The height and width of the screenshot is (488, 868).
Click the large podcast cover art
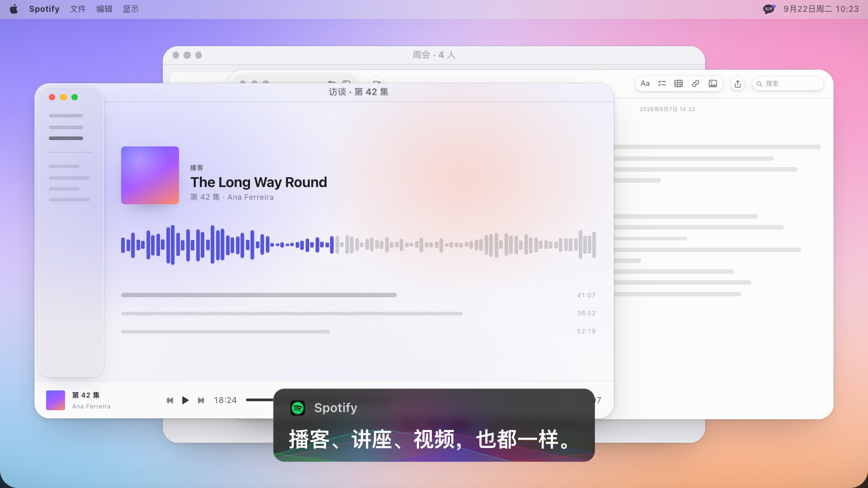(x=150, y=175)
